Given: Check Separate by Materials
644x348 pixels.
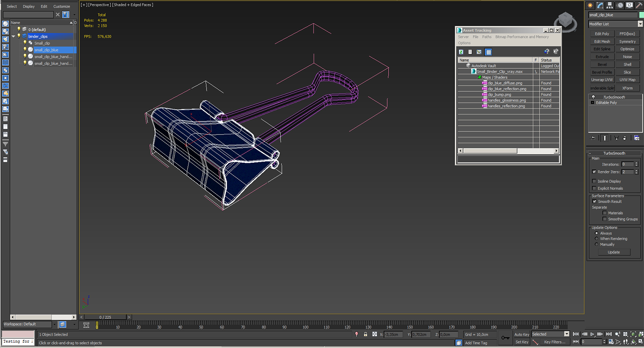Looking at the screenshot, I should [604, 213].
